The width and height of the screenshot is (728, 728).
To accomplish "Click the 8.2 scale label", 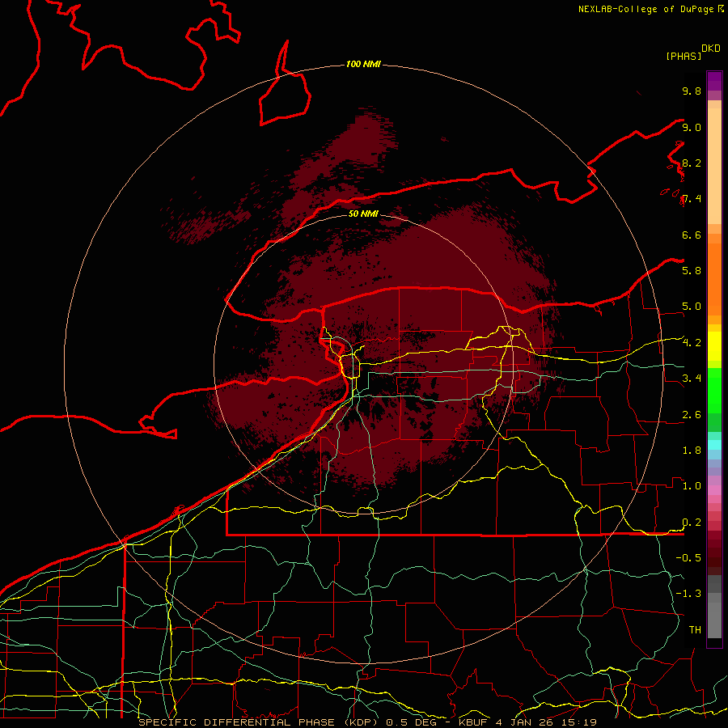I will (x=692, y=163).
